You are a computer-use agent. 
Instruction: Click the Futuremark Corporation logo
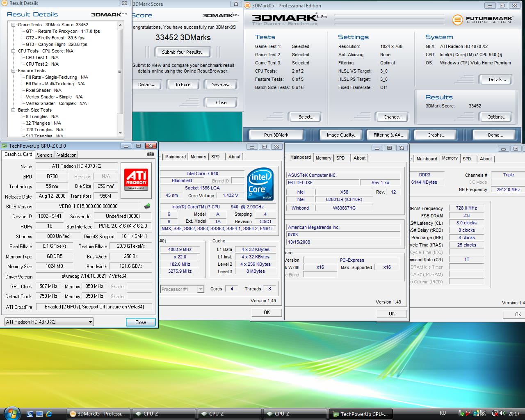[x=483, y=19]
